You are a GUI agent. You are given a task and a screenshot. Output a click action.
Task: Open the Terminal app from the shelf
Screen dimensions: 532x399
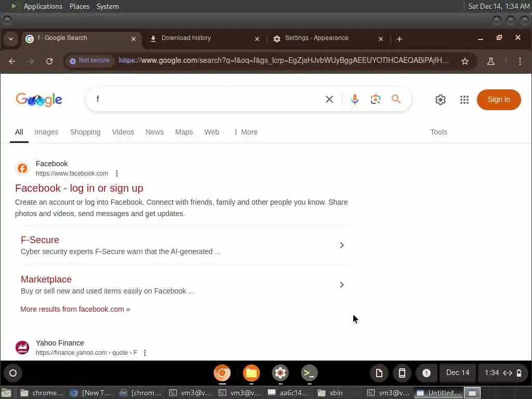click(309, 373)
